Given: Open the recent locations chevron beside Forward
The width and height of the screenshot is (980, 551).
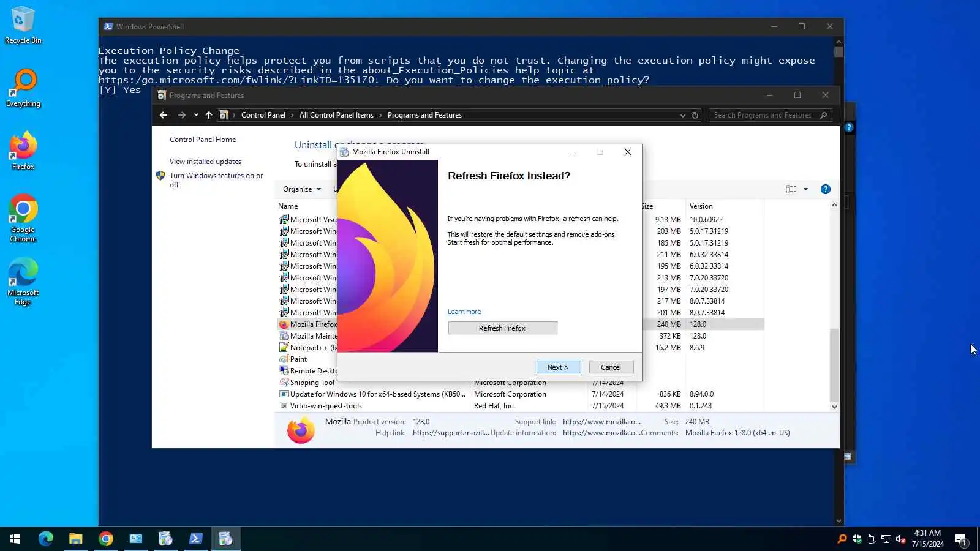Looking at the screenshot, I should point(196,115).
